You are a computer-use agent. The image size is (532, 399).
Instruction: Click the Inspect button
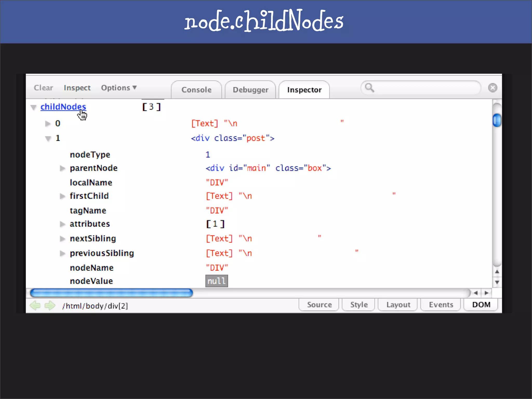(77, 88)
